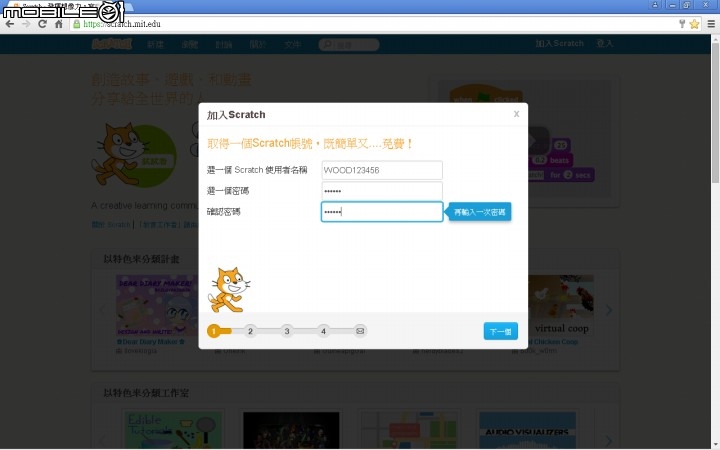Click the Chicken Coop project title link
Viewport: 720px width, 450px height.
click(x=553, y=342)
